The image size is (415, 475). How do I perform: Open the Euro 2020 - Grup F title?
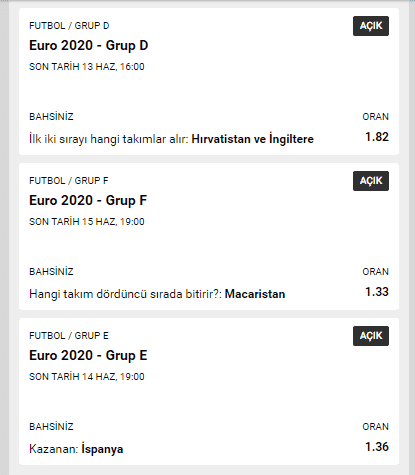pos(88,201)
